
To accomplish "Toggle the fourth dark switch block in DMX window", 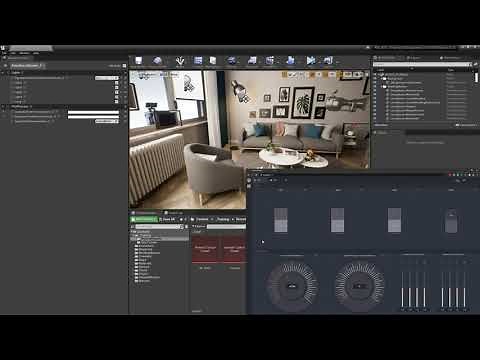I will tap(451, 221).
